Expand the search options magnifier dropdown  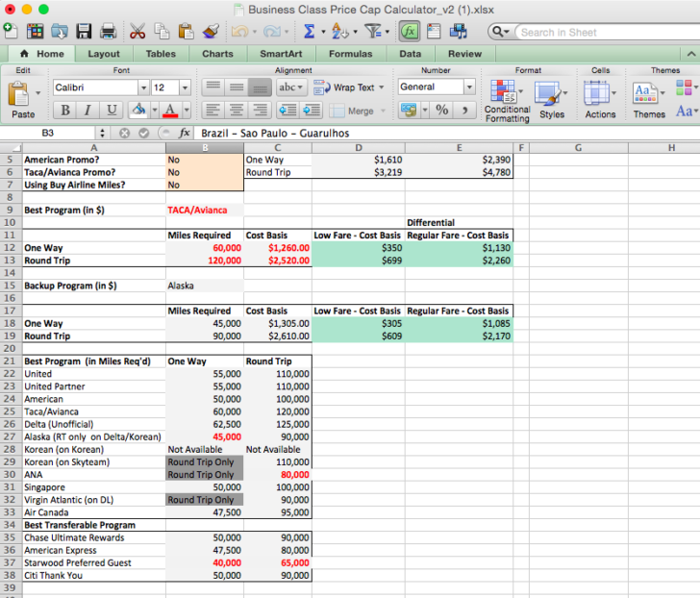tap(500, 32)
